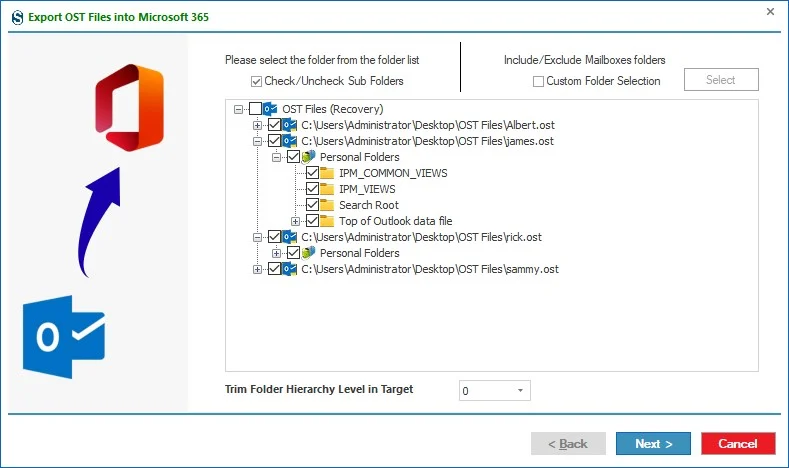Select the sammy.ost file path row

[x=430, y=270]
